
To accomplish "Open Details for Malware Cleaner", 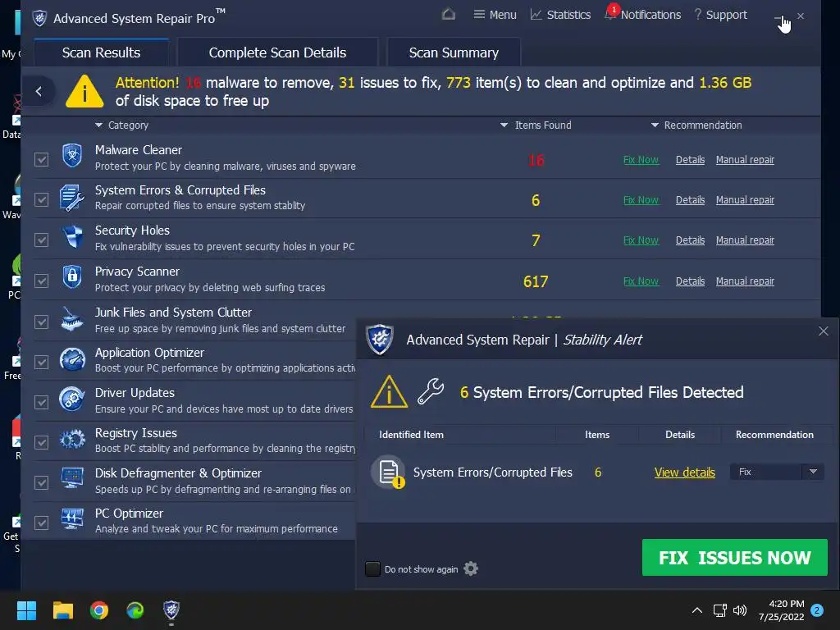I will click(x=690, y=160).
